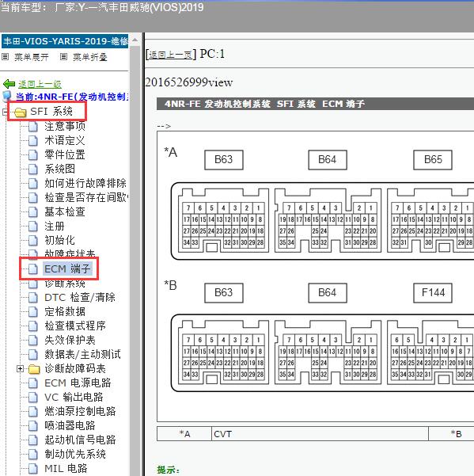
Task: Open the 当前:4NR-FE(发动机控制) entry
Action: 72,97
